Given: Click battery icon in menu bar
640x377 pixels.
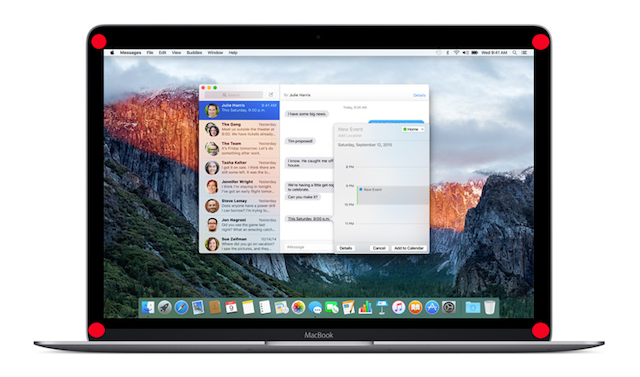Looking at the screenshot, I should click(475, 53).
